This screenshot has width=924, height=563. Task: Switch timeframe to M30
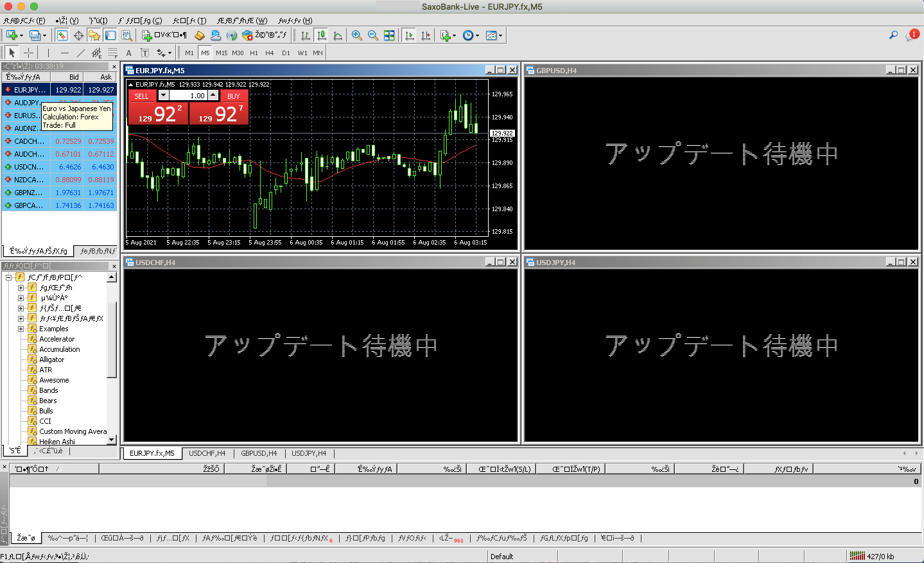point(238,53)
